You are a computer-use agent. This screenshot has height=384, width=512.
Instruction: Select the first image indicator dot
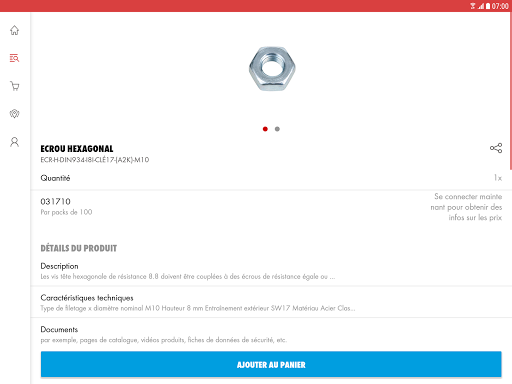265,129
